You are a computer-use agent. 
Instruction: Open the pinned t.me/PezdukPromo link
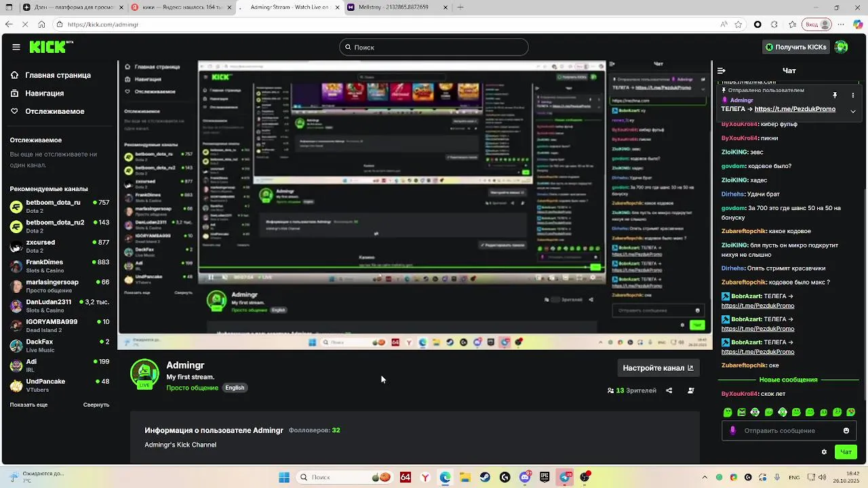[795, 109]
